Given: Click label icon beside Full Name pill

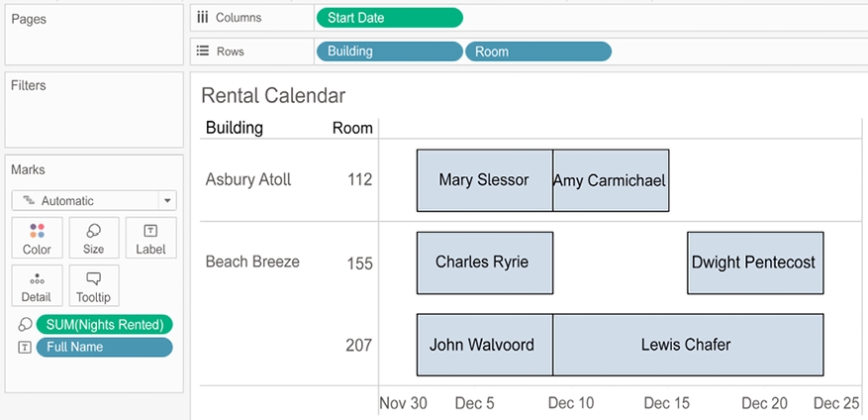Looking at the screenshot, I should click(25, 348).
